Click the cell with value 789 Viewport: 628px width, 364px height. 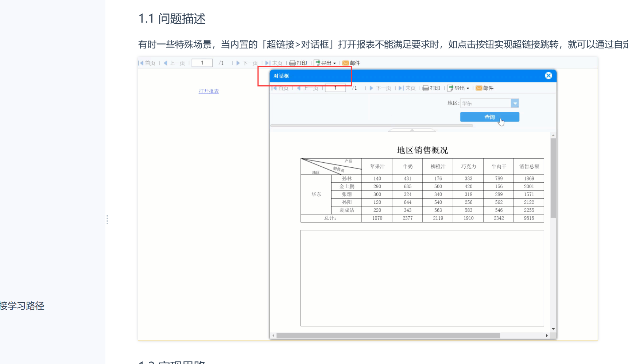[499, 179]
